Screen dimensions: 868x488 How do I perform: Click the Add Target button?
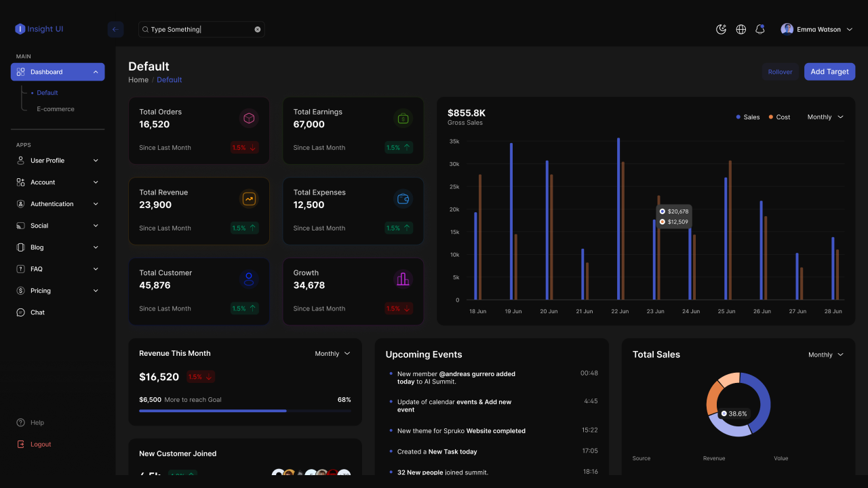point(829,71)
